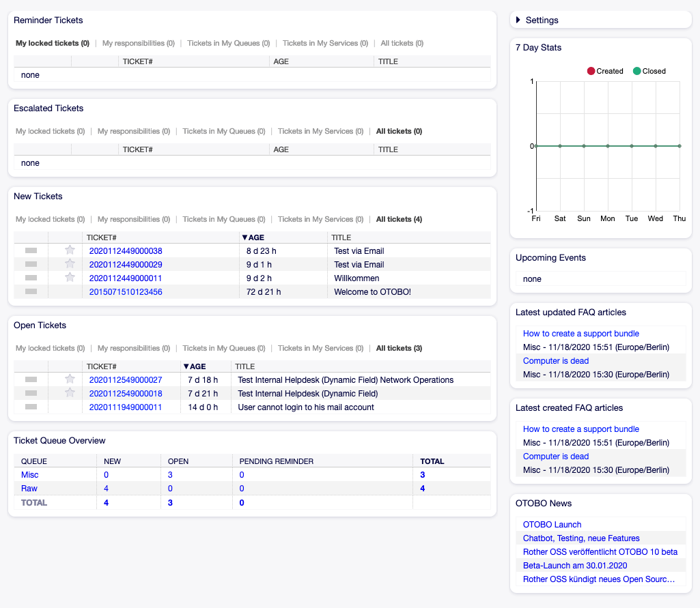Click priority flag for ticket 2020111949000011
This screenshot has width=700, height=608.
coord(31,407)
